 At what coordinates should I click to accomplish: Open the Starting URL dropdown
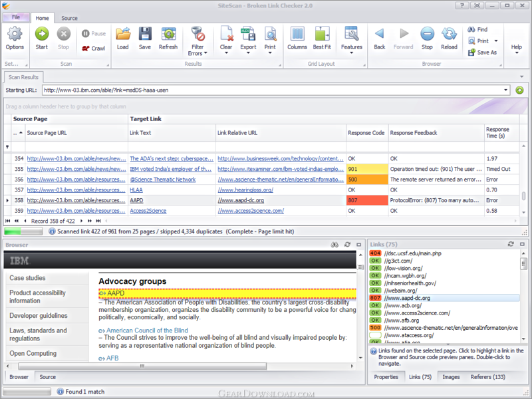(x=505, y=90)
